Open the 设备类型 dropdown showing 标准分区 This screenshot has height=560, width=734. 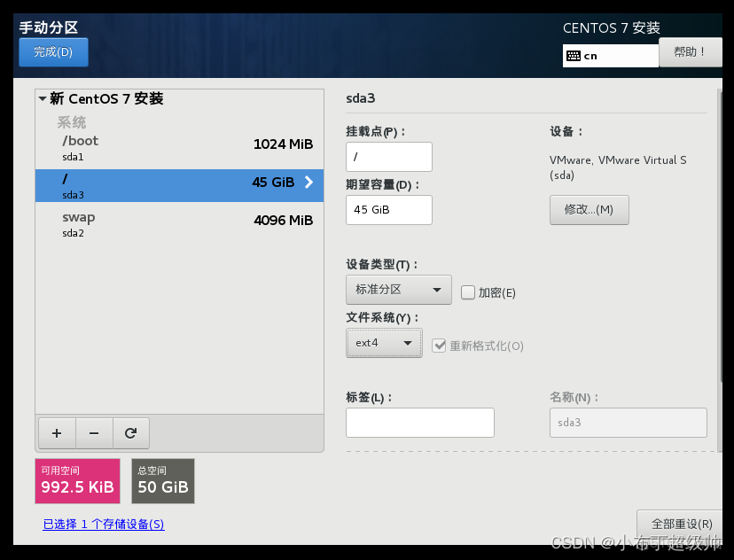click(x=398, y=289)
